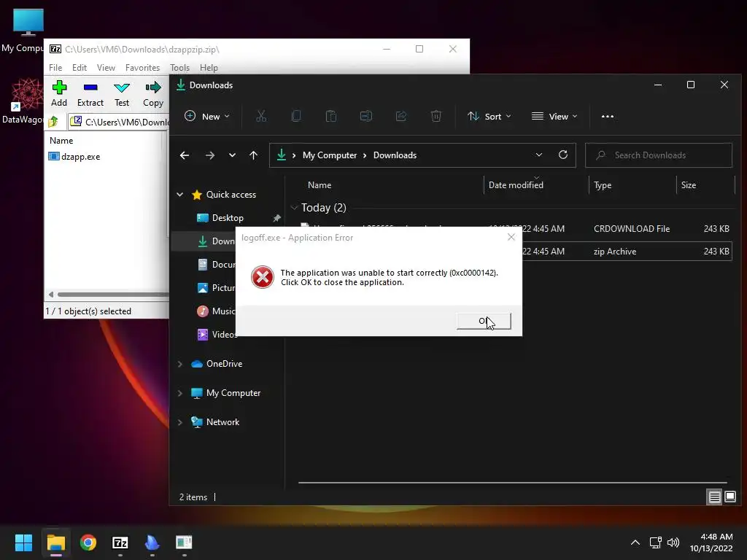Screen dimensions: 747x560
Task: Click the volume icon in system tray
Action: [x=673, y=542]
